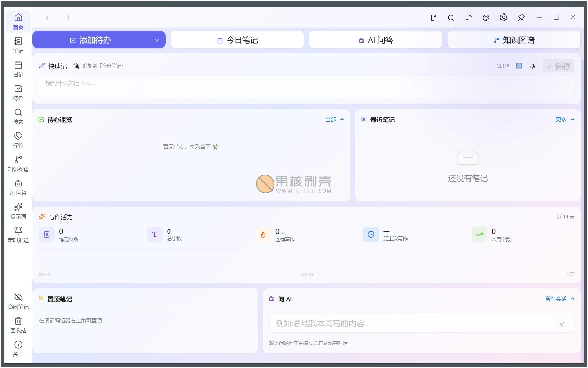The image size is (588, 368).
Task: Click the 还没有笔记 empty inbox icon
Action: (468, 157)
